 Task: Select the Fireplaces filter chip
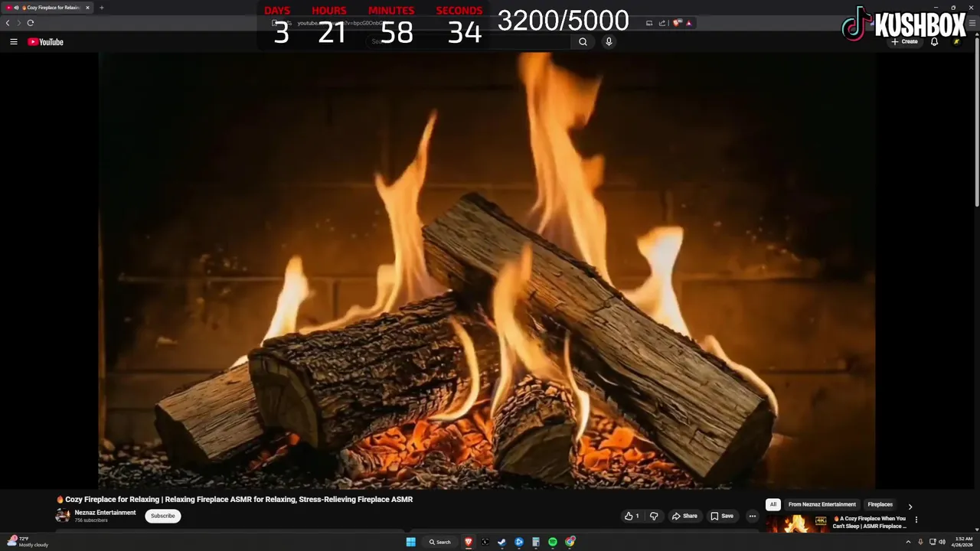pyautogui.click(x=880, y=504)
